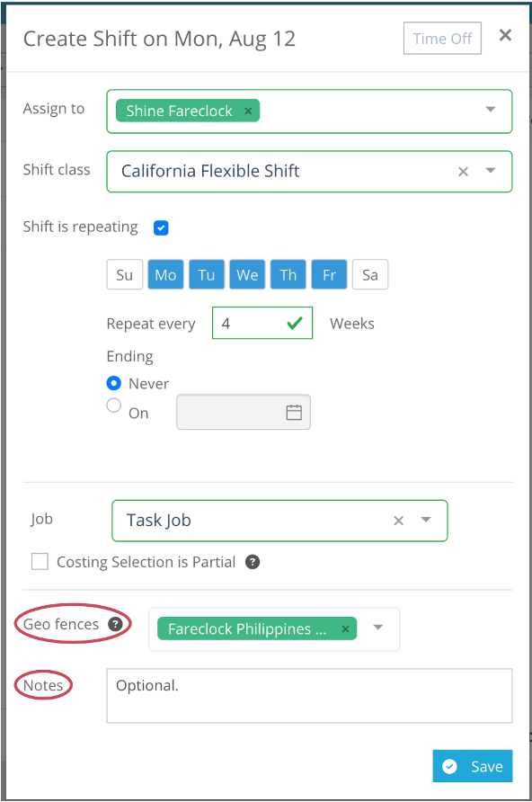Screen dimensions: 532x802
Task: Save the shift
Action: [x=473, y=766]
